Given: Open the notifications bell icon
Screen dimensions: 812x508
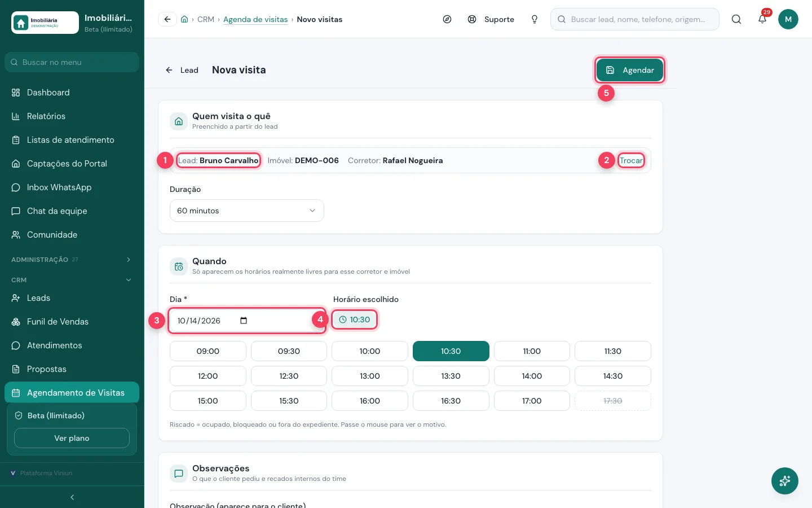Looking at the screenshot, I should click(762, 19).
